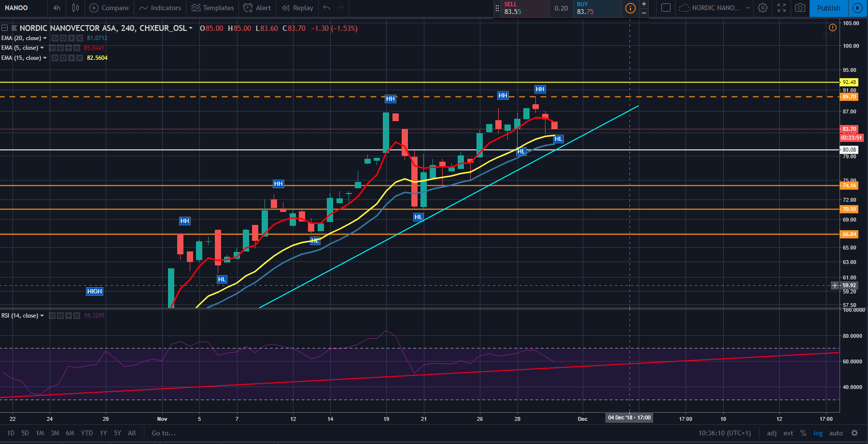Click the 10:36:10 (UTC+1) timezone clock
The width and height of the screenshot is (868, 444).
[725, 433]
